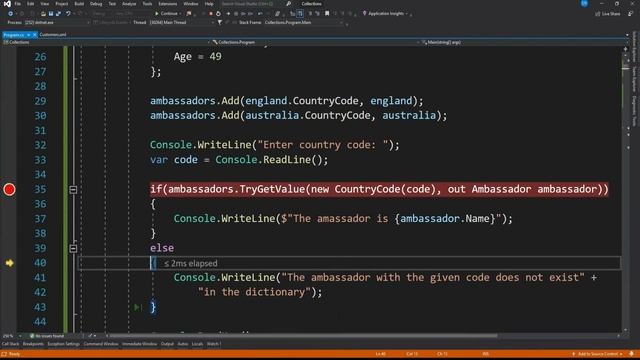Open the Help menu
This screenshot has width=640, height=360.
209,4
